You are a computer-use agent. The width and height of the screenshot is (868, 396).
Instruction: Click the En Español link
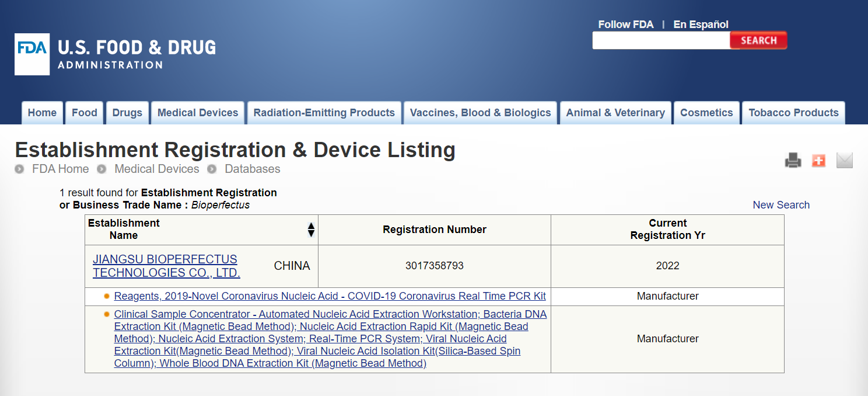(701, 25)
